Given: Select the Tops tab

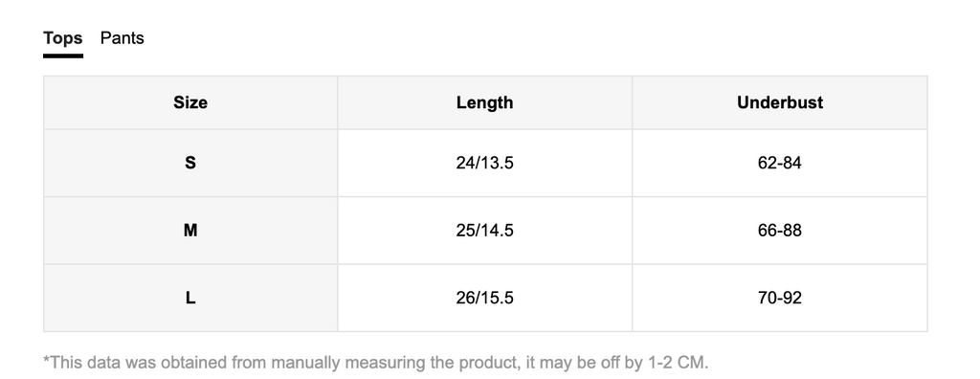Looking at the screenshot, I should click(62, 38).
